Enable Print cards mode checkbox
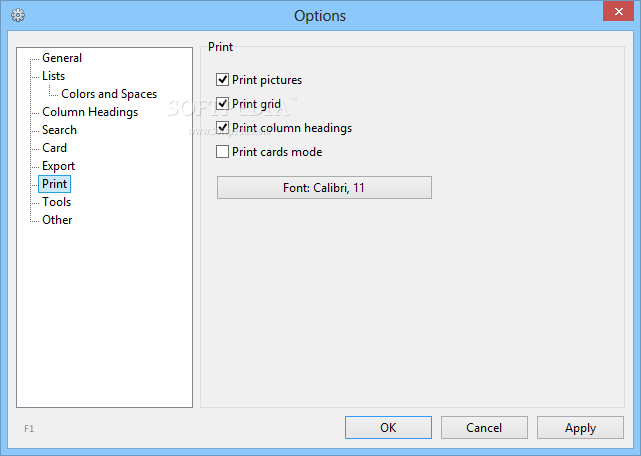Viewport: 641px width, 456px height. (x=223, y=152)
